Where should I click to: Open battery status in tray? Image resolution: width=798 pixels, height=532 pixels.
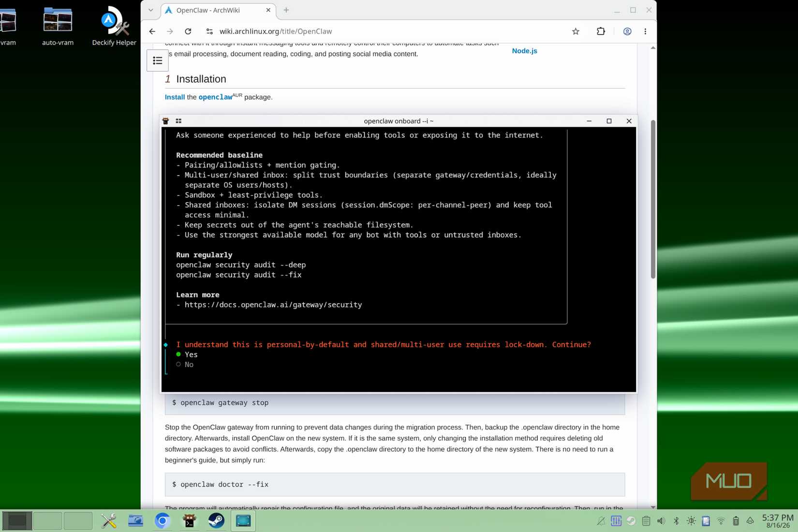[736, 521]
